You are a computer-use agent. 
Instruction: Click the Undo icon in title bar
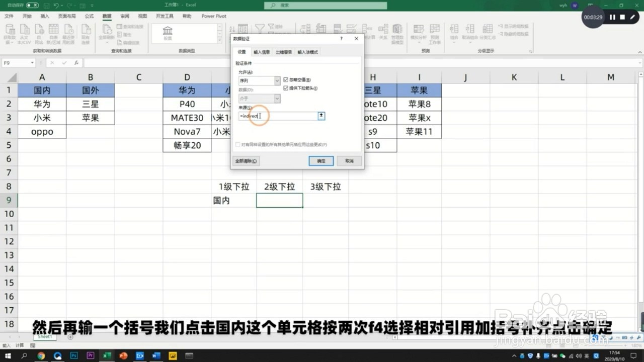pyautogui.click(x=56, y=5)
